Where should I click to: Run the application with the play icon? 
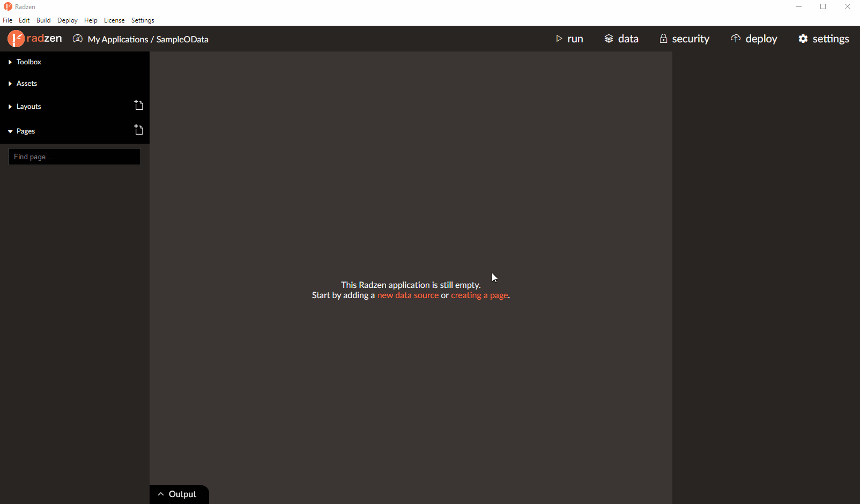559,39
